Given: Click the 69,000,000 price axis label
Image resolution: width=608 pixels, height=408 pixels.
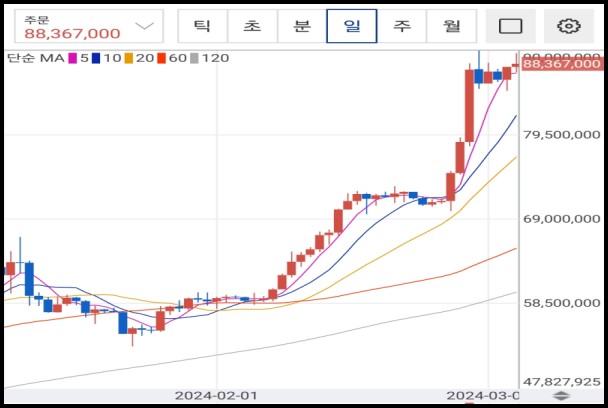Looking at the screenshot, I should [x=562, y=219].
